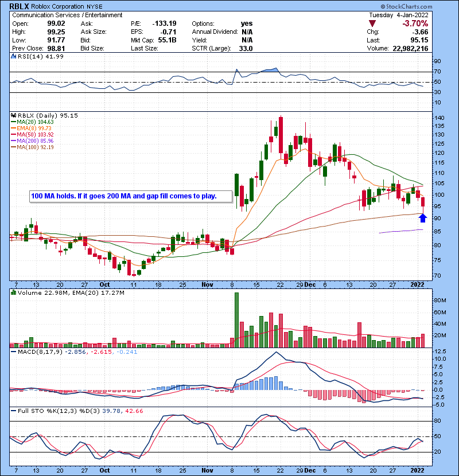
Task: Click the EPS -0.71 value
Action: (169, 32)
